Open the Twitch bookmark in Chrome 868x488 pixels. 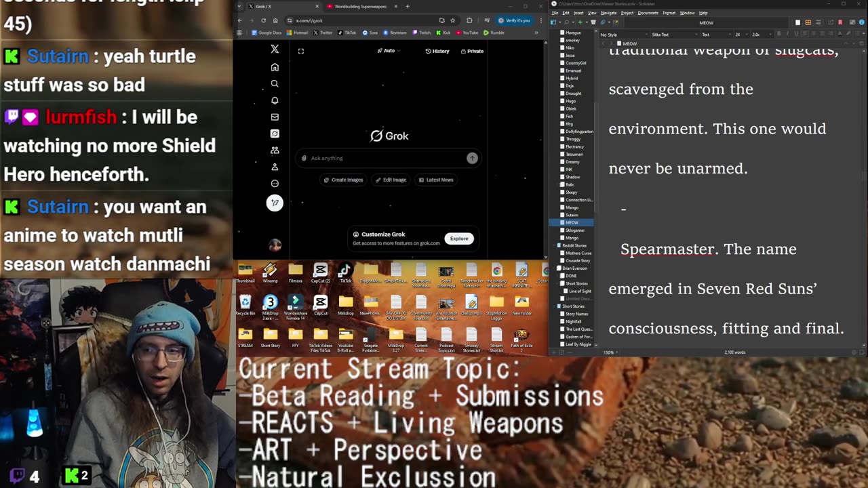click(x=421, y=33)
